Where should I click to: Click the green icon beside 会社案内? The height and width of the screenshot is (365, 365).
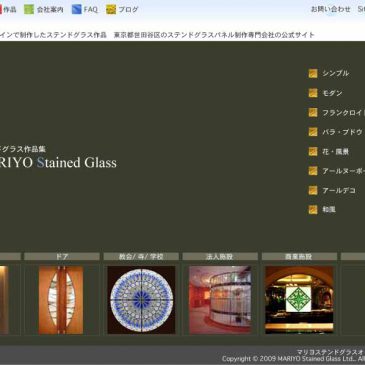pyautogui.click(x=29, y=9)
